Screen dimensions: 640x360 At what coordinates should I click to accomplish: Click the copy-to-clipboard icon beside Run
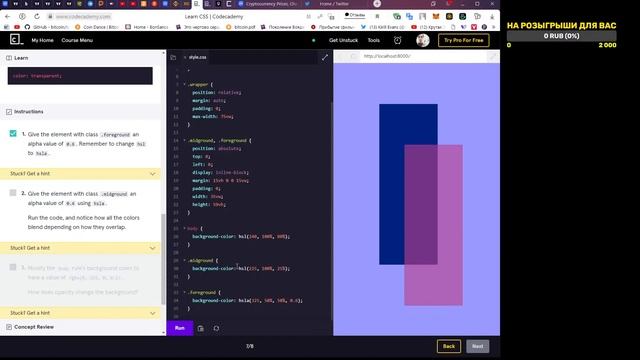(x=200, y=328)
